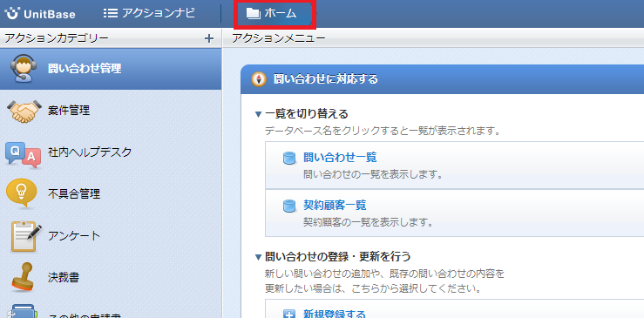Click the アクションカテゴリー panel header
The width and height of the screenshot is (644, 318).
(57, 38)
